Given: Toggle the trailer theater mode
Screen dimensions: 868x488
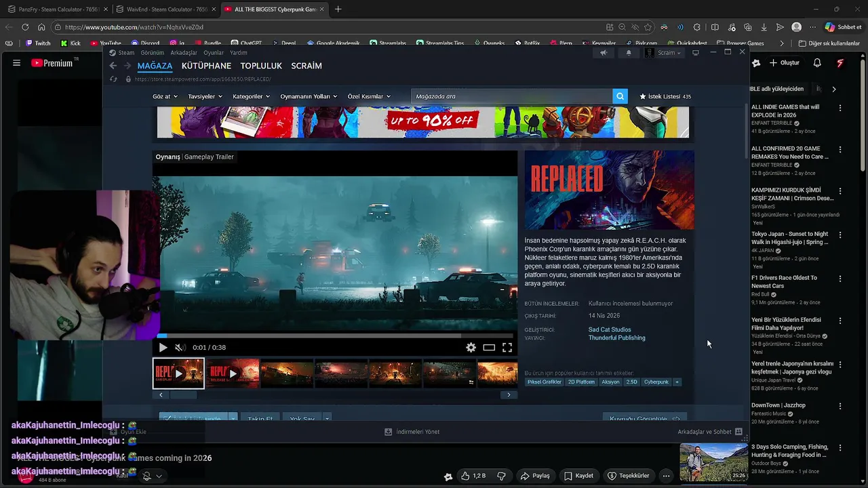Looking at the screenshot, I should (x=489, y=347).
